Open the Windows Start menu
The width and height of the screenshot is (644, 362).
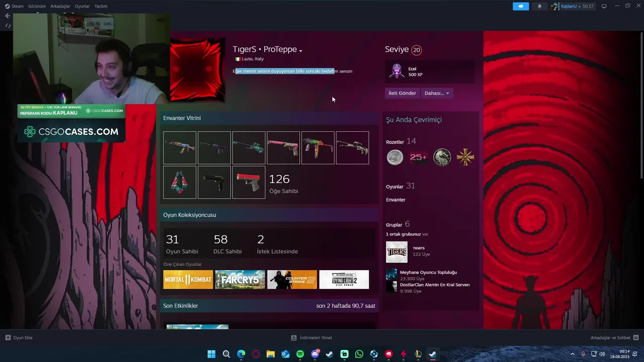[x=211, y=354]
